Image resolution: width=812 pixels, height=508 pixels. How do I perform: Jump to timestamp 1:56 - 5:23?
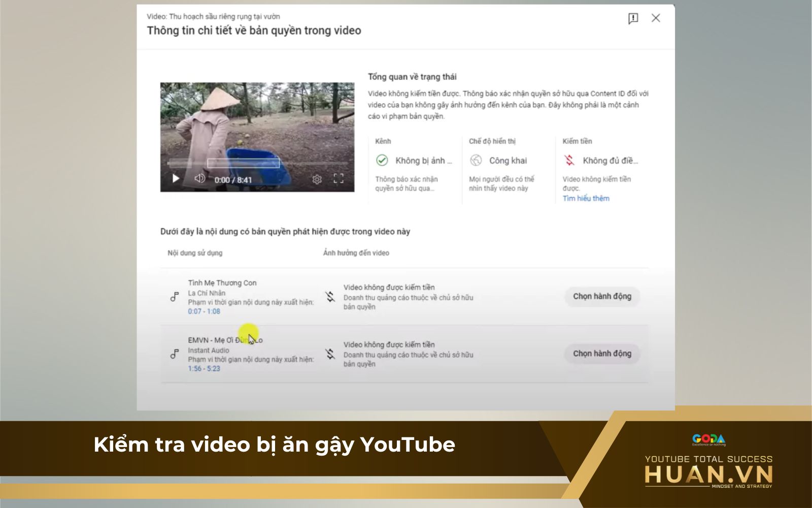204,369
